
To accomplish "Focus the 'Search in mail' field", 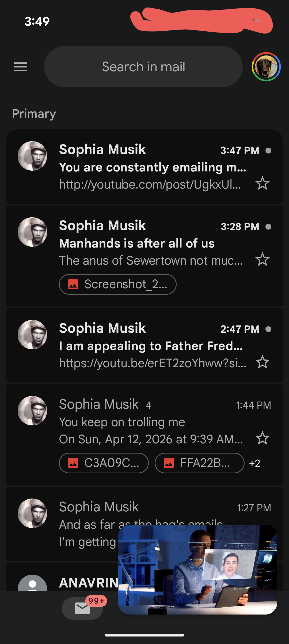I will pos(143,67).
